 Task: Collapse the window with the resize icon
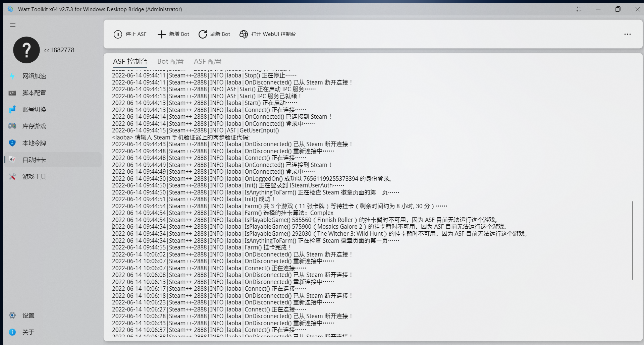579,9
